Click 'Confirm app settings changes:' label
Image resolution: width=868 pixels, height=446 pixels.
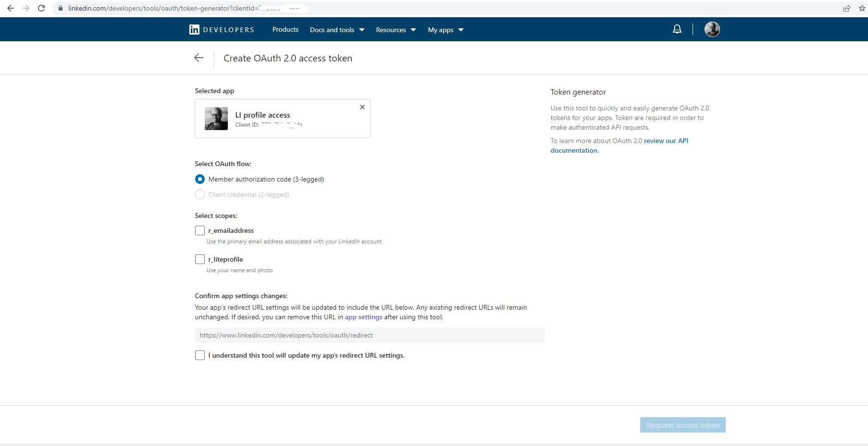click(241, 296)
